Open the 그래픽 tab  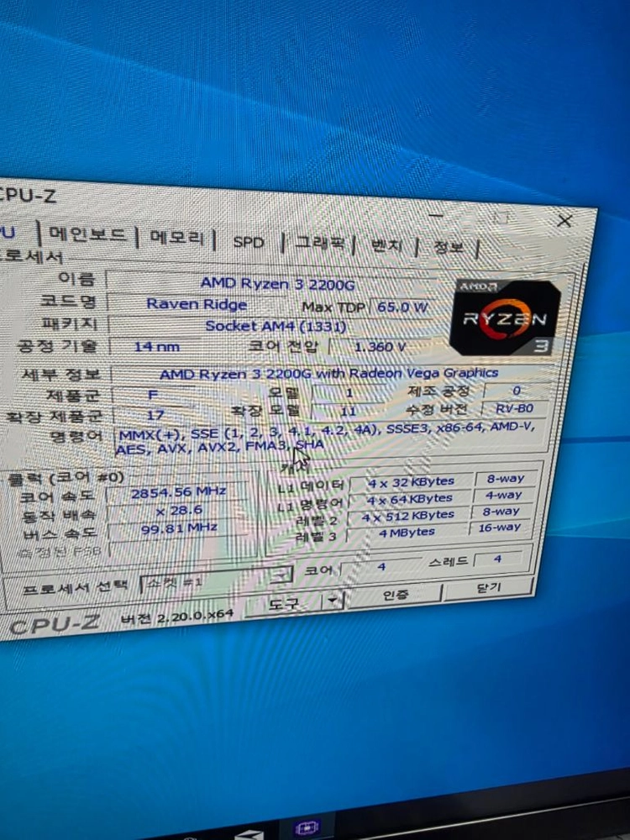(x=318, y=244)
